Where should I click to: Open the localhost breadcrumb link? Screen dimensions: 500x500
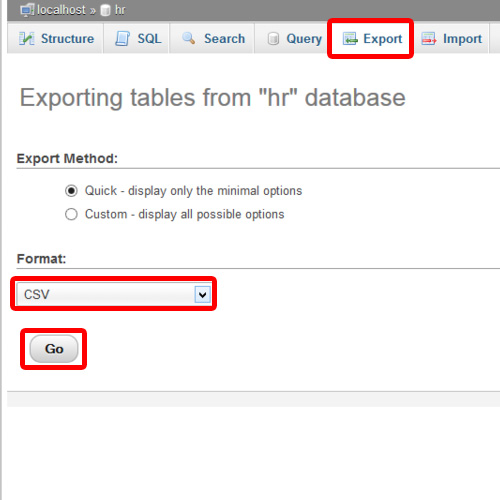coord(61,10)
